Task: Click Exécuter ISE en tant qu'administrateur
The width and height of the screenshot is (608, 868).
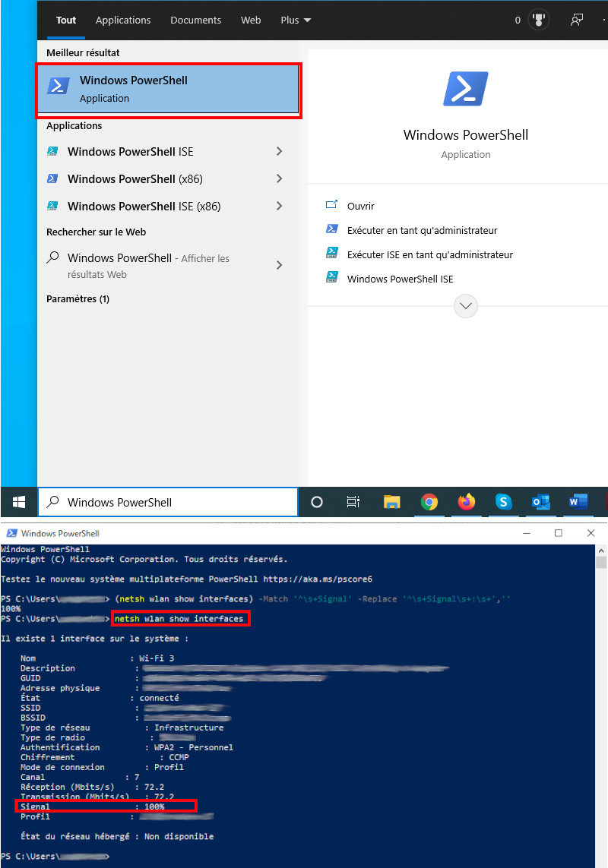Action: pos(430,254)
